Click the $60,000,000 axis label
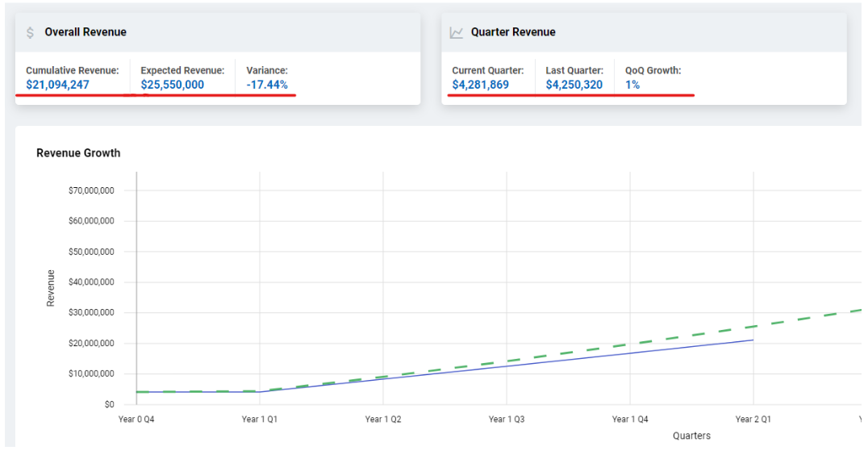Image resolution: width=868 pixels, height=455 pixels. tap(91, 221)
